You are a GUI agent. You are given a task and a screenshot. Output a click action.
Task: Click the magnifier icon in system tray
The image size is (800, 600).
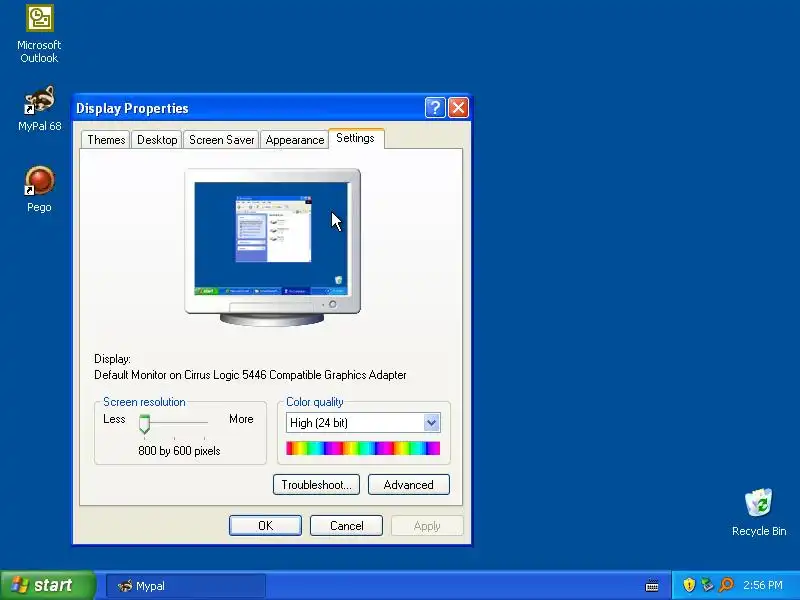click(x=726, y=585)
